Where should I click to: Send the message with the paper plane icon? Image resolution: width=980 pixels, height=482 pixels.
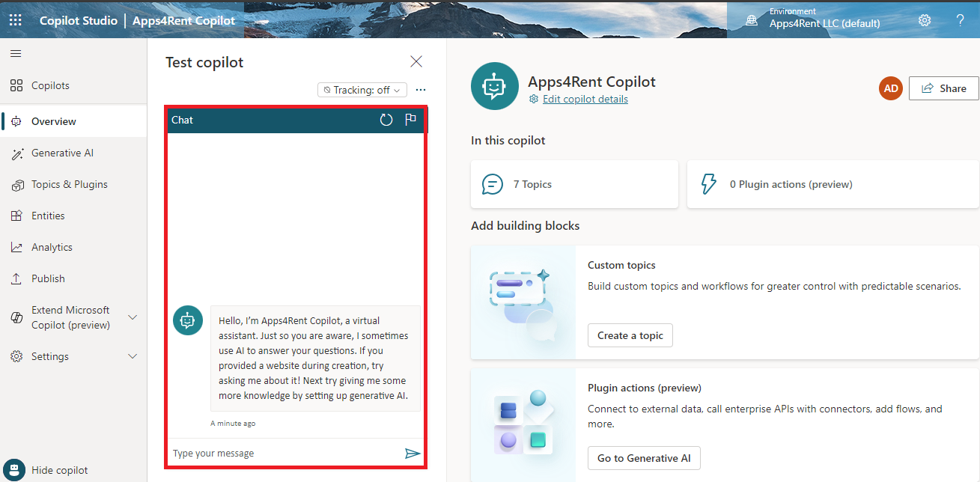point(413,453)
